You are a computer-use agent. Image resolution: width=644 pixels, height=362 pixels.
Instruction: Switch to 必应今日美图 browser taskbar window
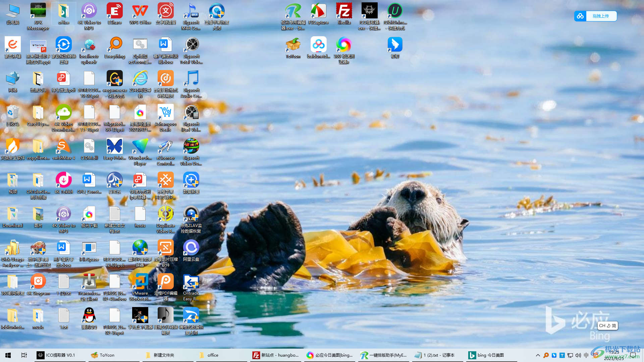click(x=330, y=355)
